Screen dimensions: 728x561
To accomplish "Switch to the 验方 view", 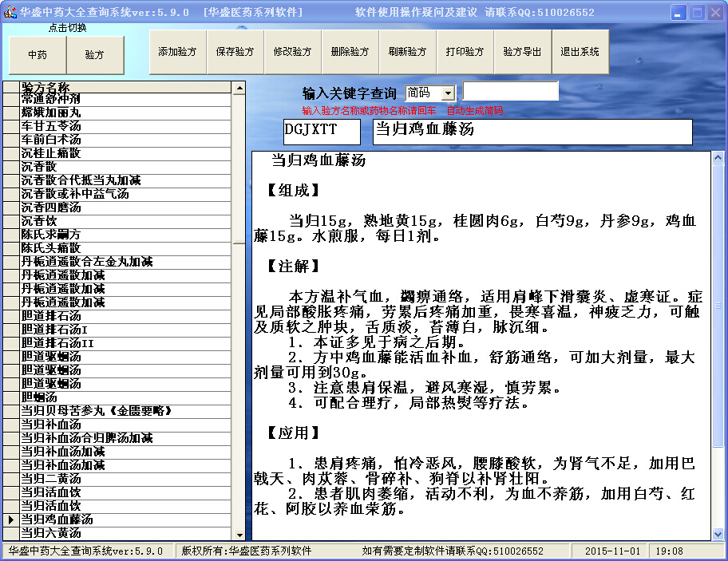I will coord(95,55).
